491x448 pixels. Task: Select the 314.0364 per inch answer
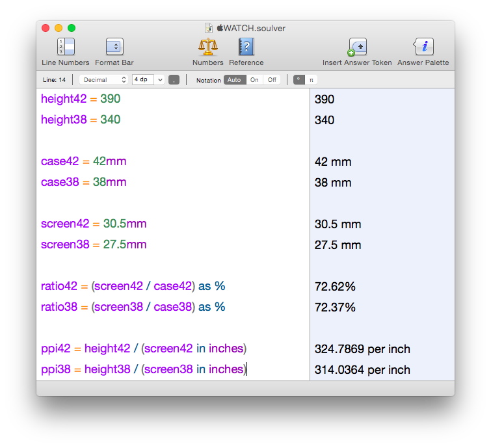pyautogui.click(x=362, y=370)
